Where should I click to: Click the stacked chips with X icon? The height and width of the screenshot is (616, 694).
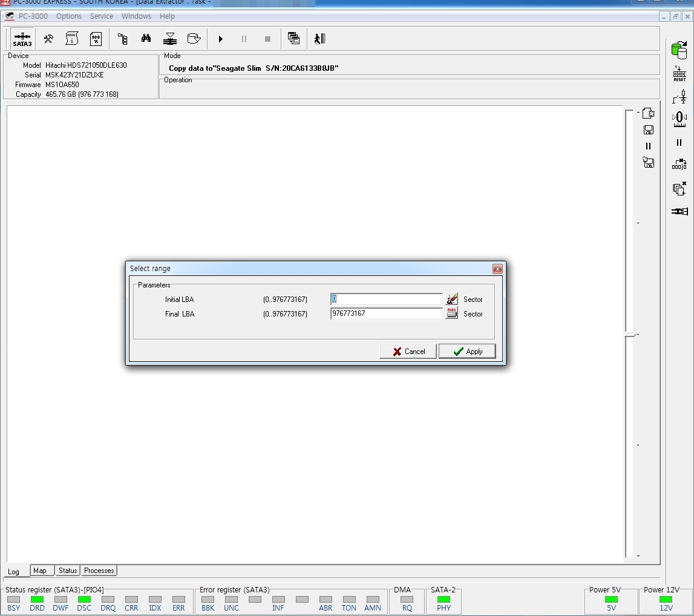679,189
